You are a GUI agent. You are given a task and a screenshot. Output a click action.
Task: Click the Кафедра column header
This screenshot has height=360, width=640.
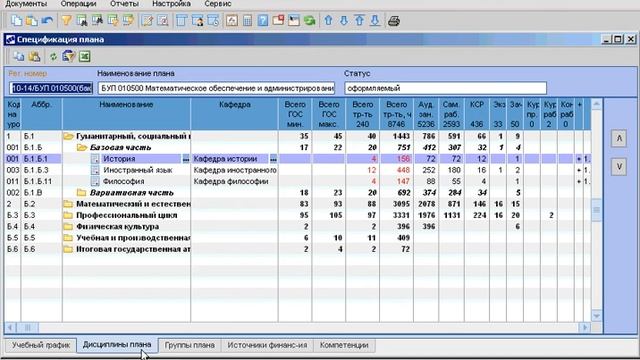click(235, 114)
